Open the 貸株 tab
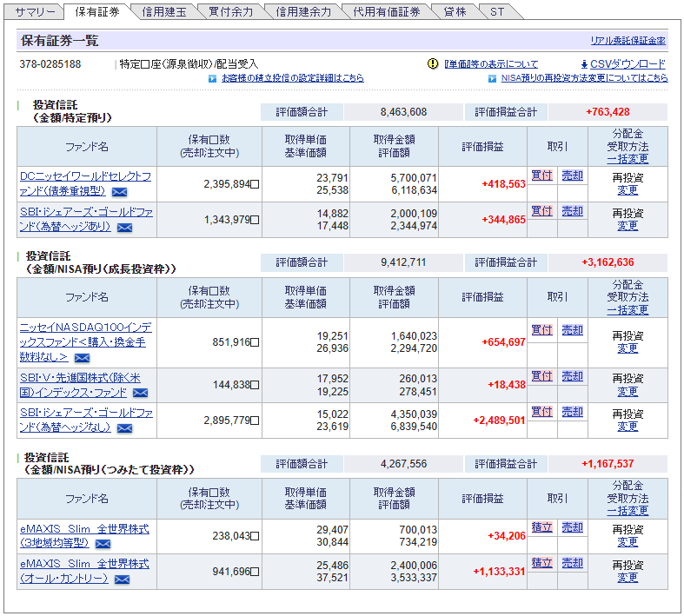The image size is (684, 616). coord(455,12)
